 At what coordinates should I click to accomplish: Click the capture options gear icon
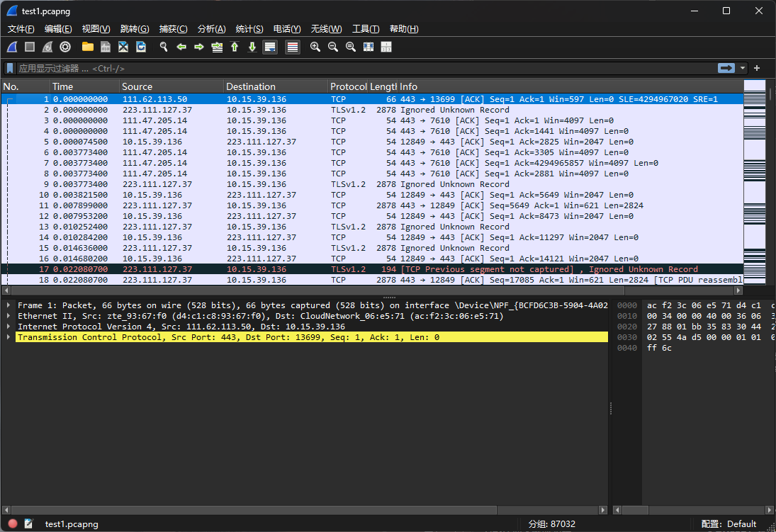[x=65, y=47]
